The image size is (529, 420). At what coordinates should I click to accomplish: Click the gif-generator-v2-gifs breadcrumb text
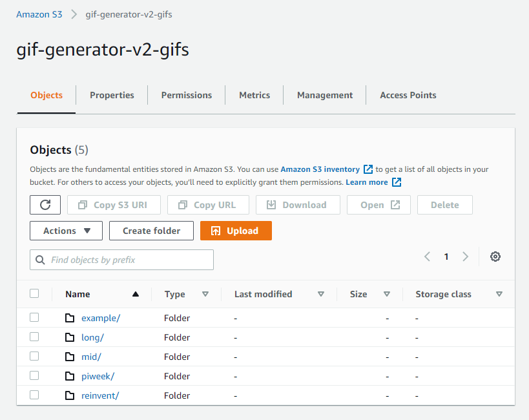coord(129,14)
